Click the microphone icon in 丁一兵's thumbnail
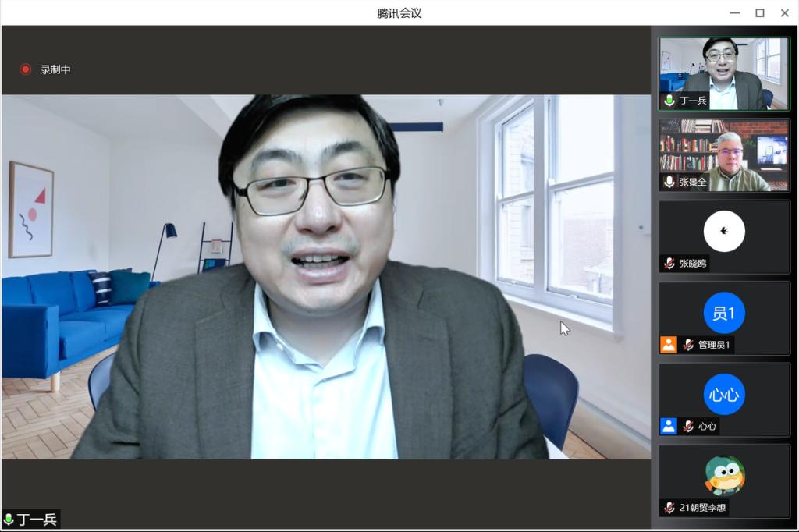 [669, 101]
